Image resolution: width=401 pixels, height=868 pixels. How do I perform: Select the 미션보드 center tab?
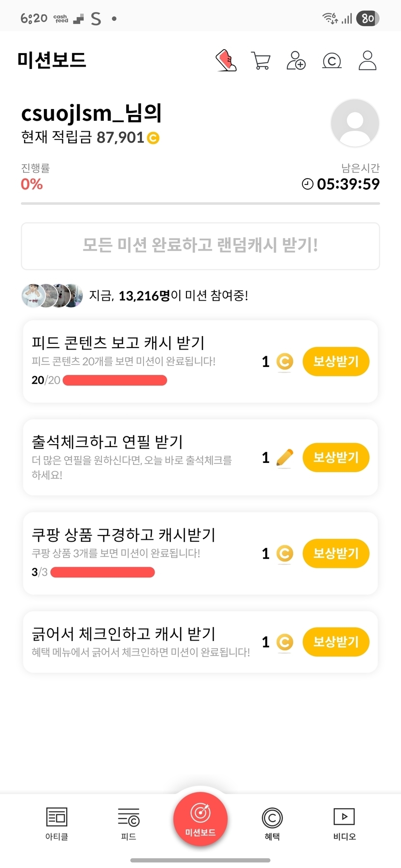tap(200, 819)
